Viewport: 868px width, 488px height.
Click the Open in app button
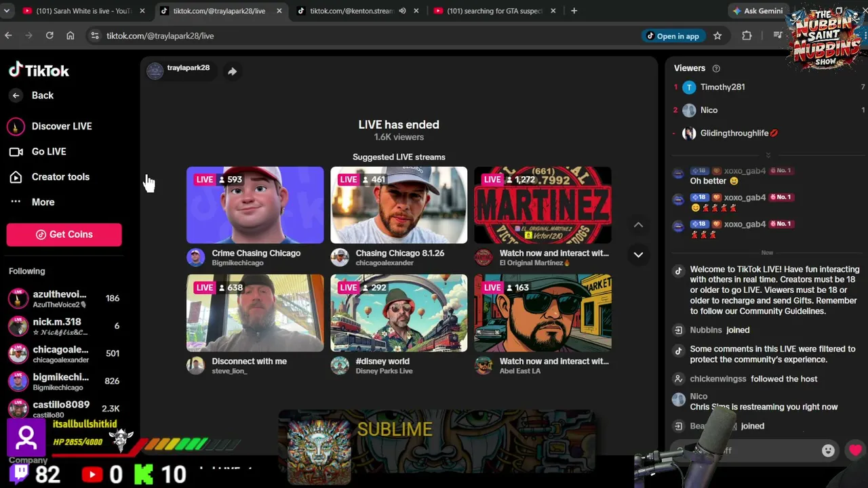pyautogui.click(x=673, y=36)
